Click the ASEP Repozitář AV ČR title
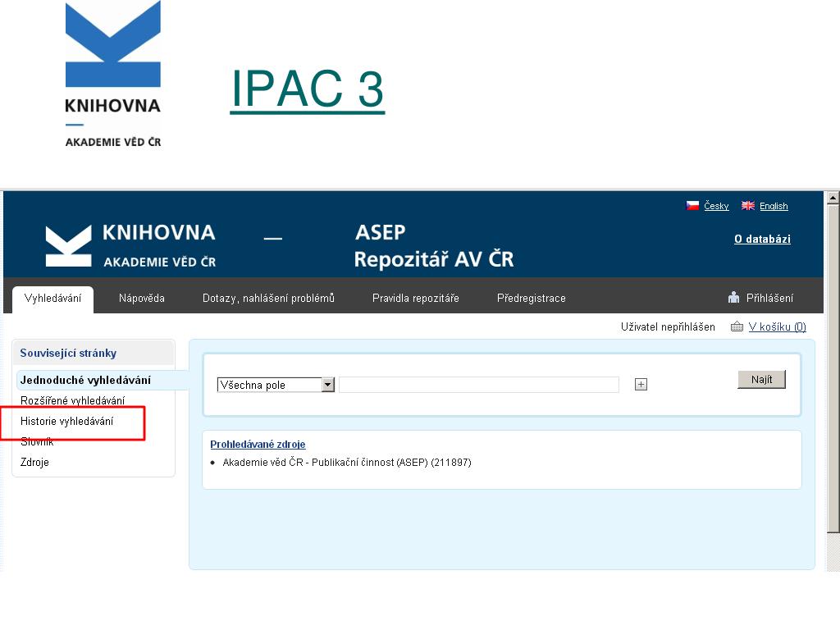 pyautogui.click(x=434, y=246)
